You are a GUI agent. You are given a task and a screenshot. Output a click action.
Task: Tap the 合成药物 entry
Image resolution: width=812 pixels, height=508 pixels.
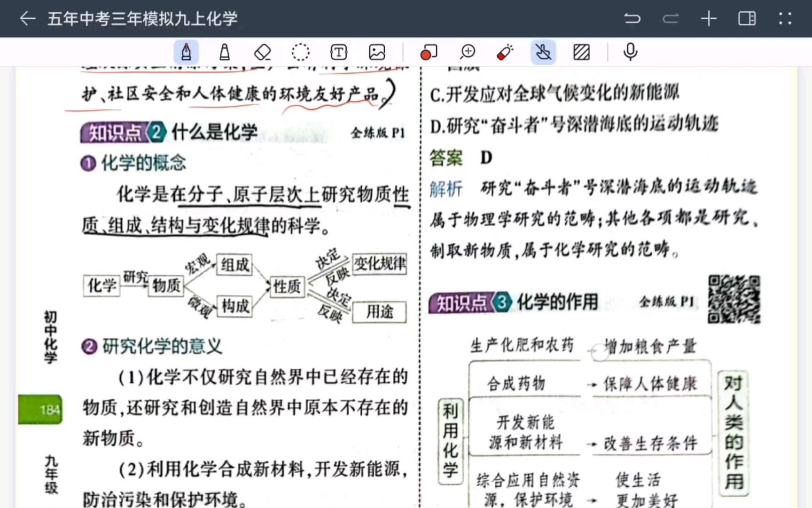click(x=516, y=383)
